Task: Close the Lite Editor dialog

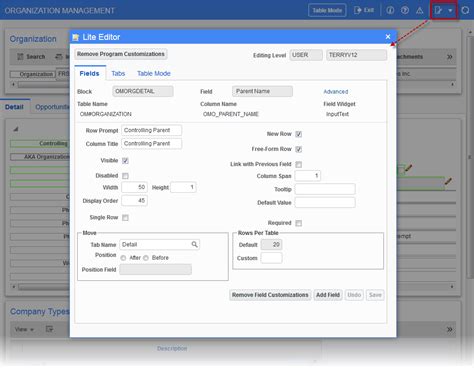Action: 388,37
